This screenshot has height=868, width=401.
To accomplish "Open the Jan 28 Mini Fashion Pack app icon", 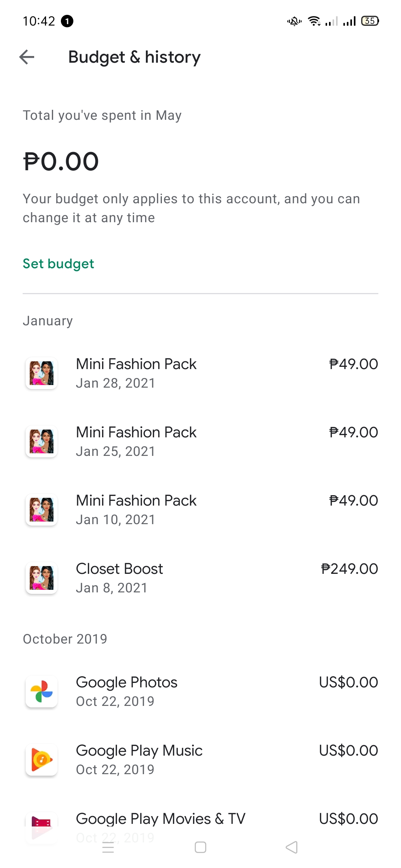I will point(42,373).
